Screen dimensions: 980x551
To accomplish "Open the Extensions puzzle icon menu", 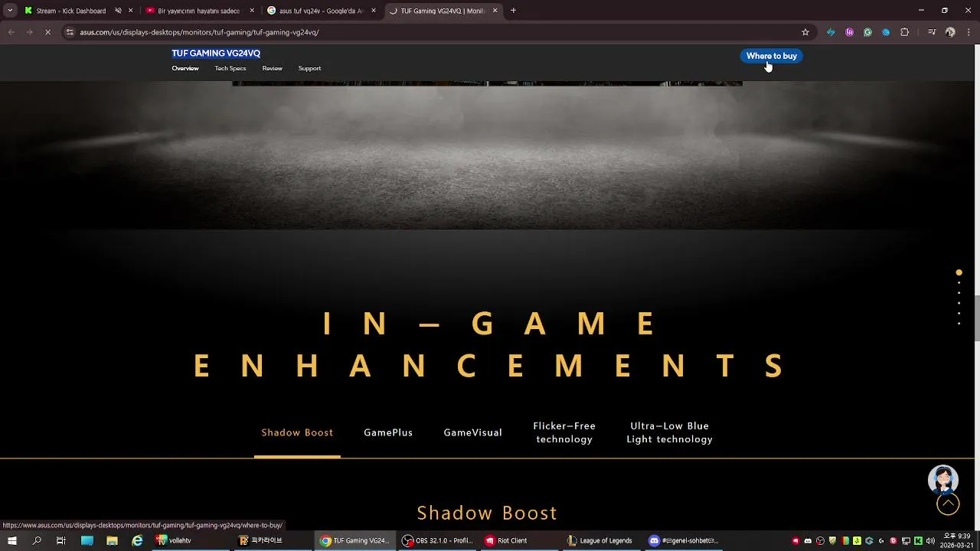I will [904, 32].
